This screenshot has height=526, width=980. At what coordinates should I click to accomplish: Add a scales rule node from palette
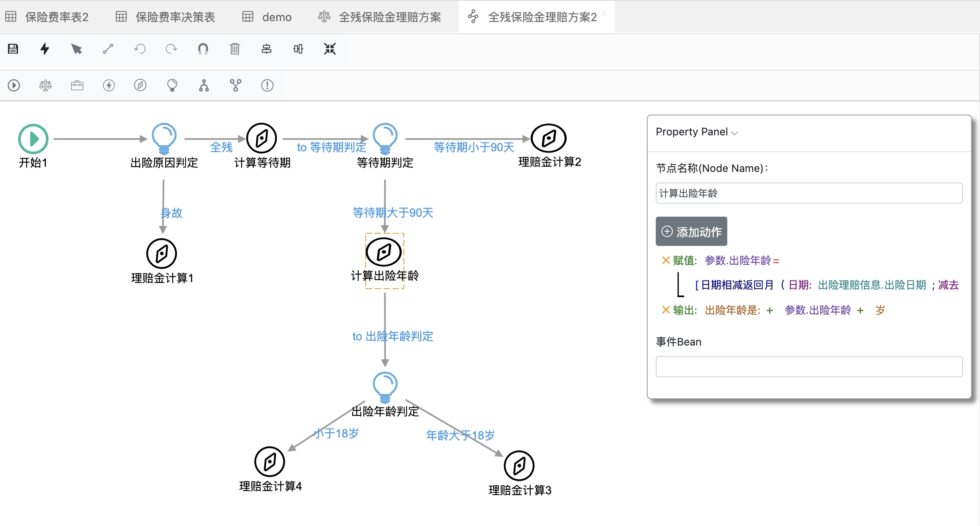tap(46, 85)
